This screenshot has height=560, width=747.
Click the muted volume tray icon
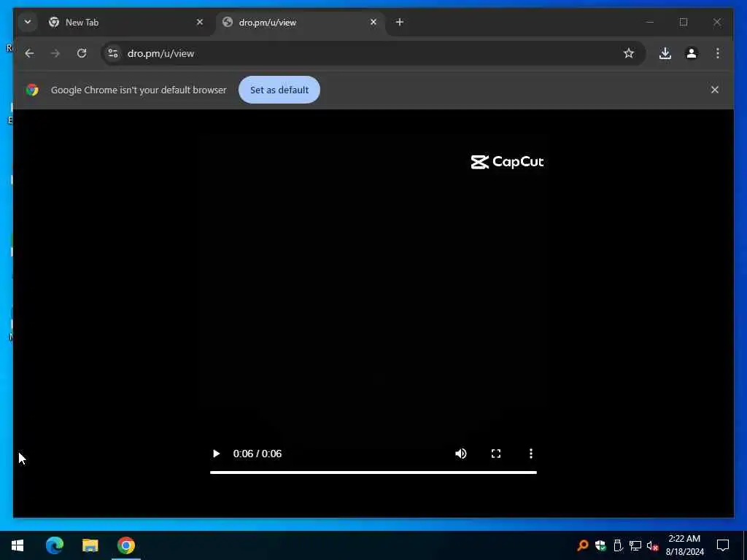(x=653, y=545)
